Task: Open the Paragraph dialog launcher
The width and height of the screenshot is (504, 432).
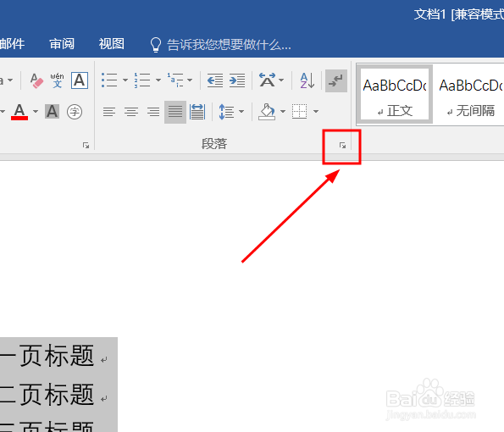Action: (343, 146)
